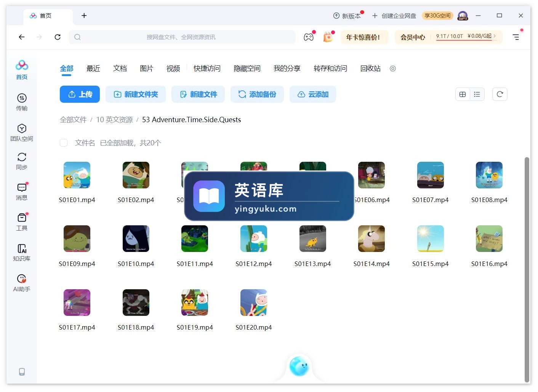This screenshot has height=392, width=538.
Task: Switch to the 图片 tab
Action: pos(147,69)
